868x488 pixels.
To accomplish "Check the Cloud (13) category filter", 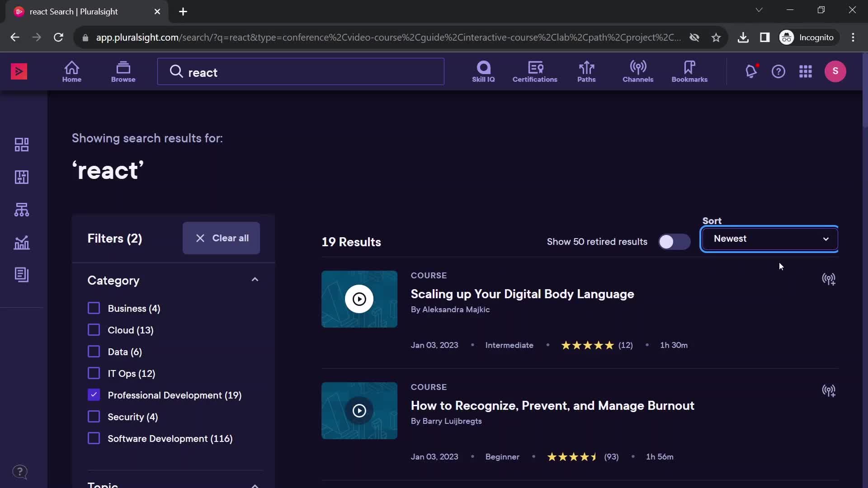I will click(x=94, y=330).
